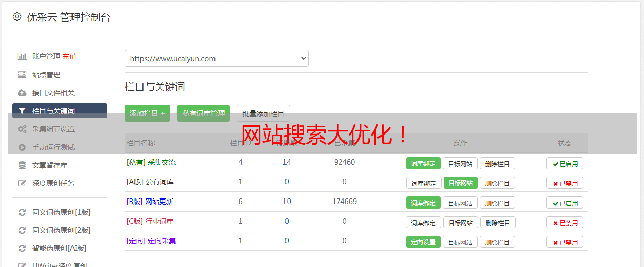Toggle 已禁用 status for 公有词库
This screenshot has height=267, width=644.
coord(565,183)
